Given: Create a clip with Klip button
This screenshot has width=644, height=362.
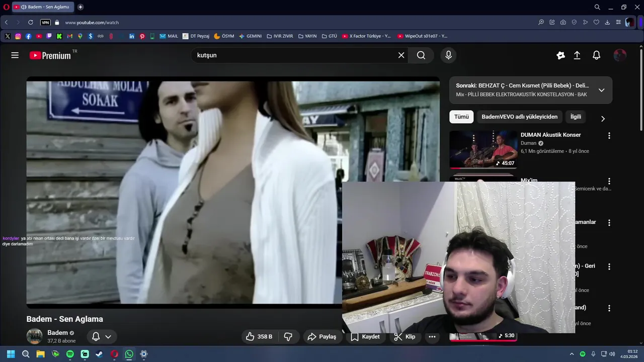Looking at the screenshot, I should [405, 336].
